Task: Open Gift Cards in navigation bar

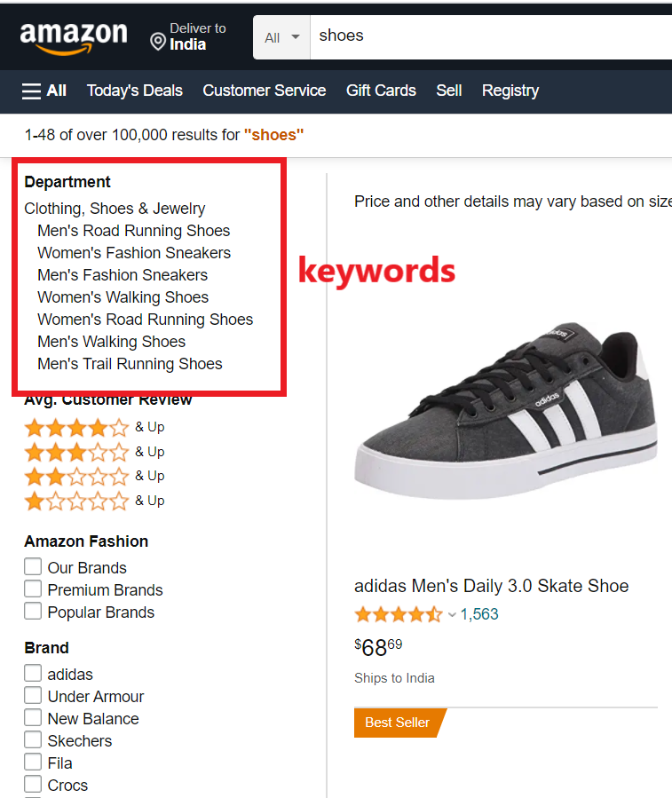Action: coord(381,91)
